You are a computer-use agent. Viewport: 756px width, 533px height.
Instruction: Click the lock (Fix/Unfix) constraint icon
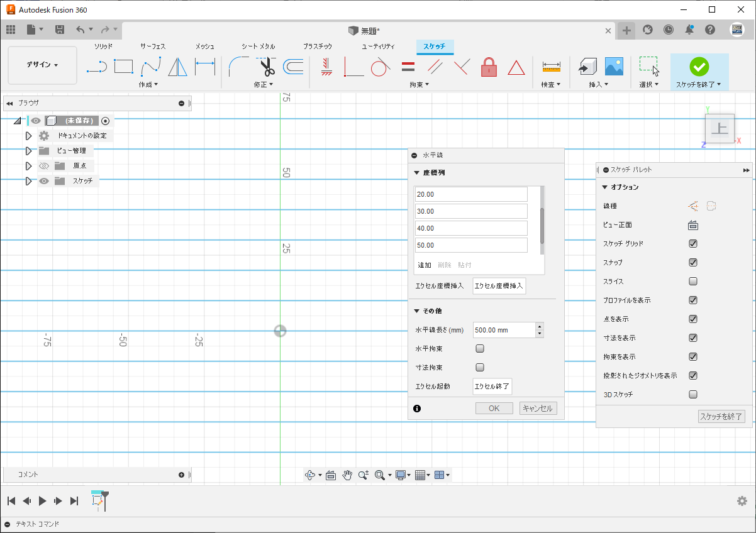[x=489, y=67]
